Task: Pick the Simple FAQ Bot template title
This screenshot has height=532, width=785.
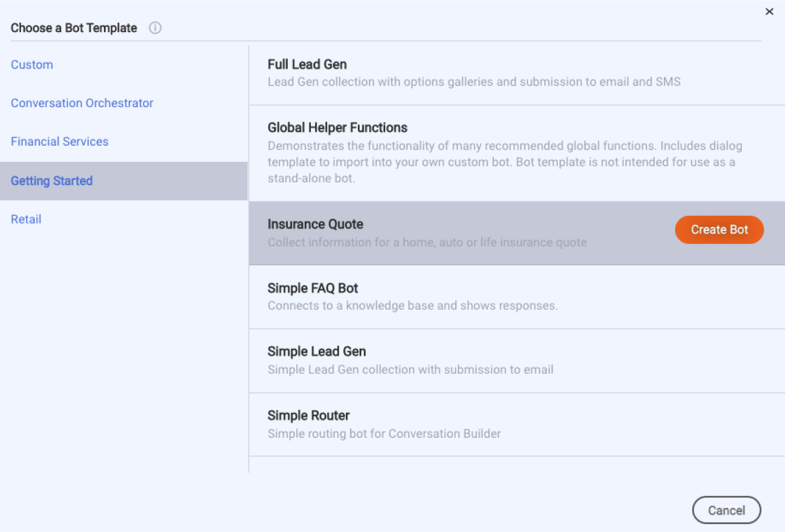Action: tap(313, 288)
